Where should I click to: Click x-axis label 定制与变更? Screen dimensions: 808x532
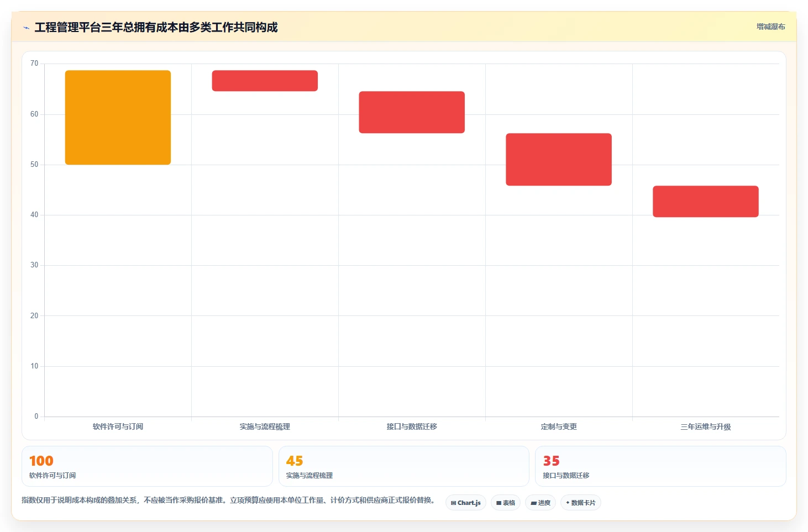click(x=559, y=426)
